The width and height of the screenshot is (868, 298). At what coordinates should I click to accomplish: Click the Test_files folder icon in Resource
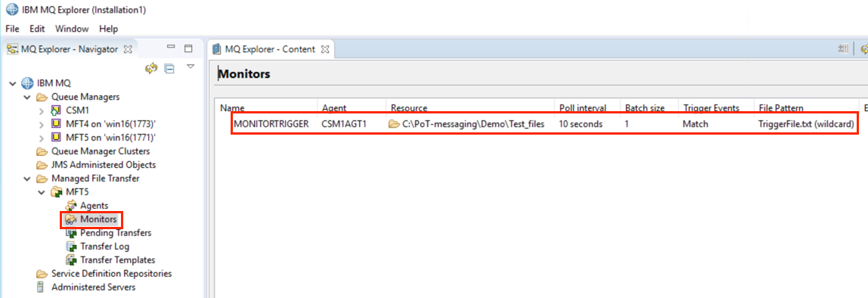[x=394, y=124]
